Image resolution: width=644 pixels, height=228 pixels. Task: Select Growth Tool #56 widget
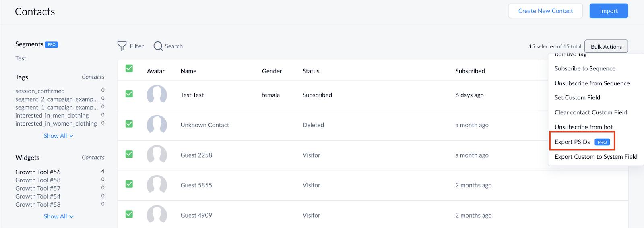pos(38,172)
